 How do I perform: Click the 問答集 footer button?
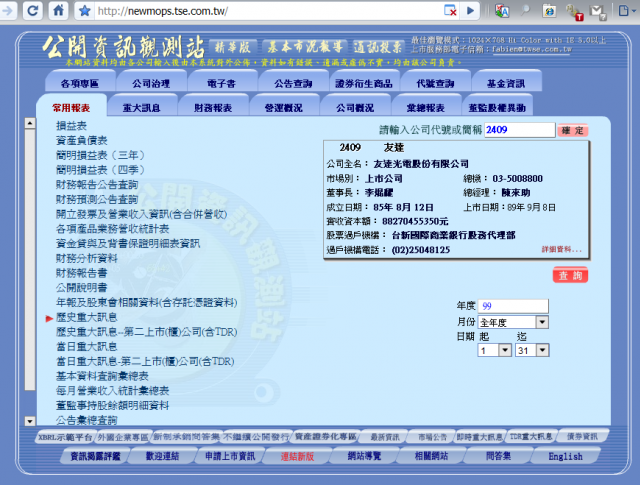coord(498,456)
